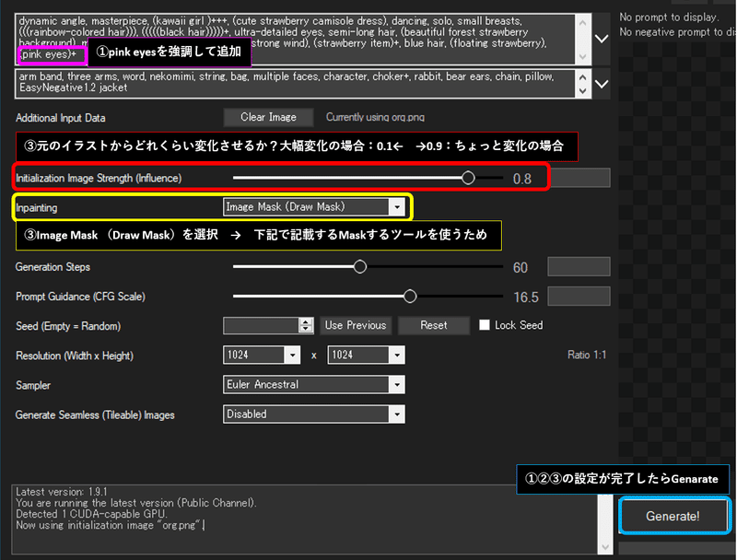
Task: Click the log console scrollbar down arrow
Action: [x=605, y=547]
